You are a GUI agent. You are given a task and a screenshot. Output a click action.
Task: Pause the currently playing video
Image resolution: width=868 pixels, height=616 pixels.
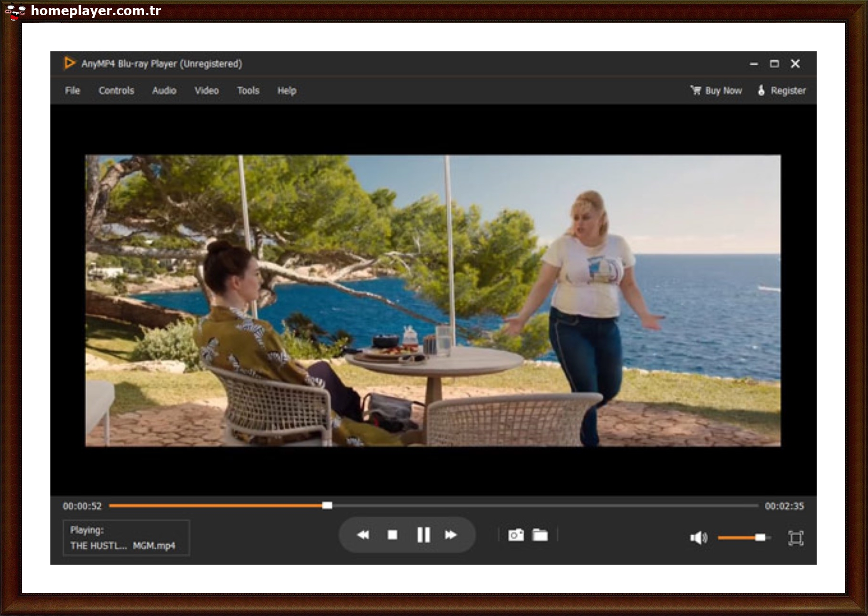(x=423, y=535)
